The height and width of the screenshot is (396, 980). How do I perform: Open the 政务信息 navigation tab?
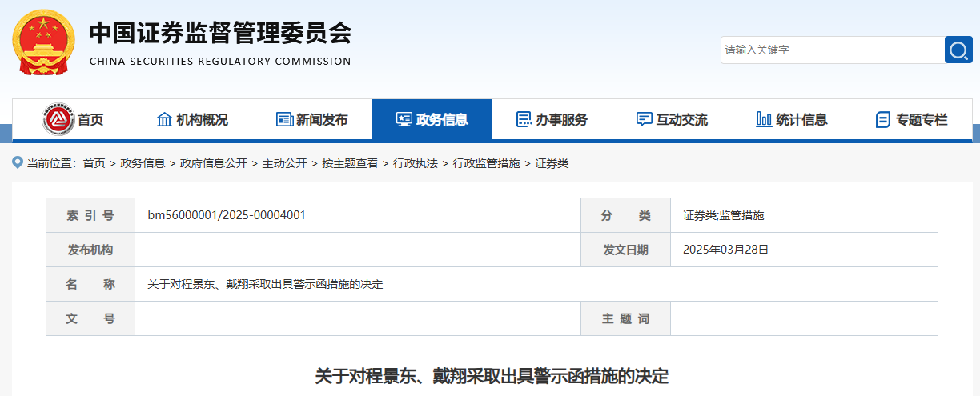[432, 120]
